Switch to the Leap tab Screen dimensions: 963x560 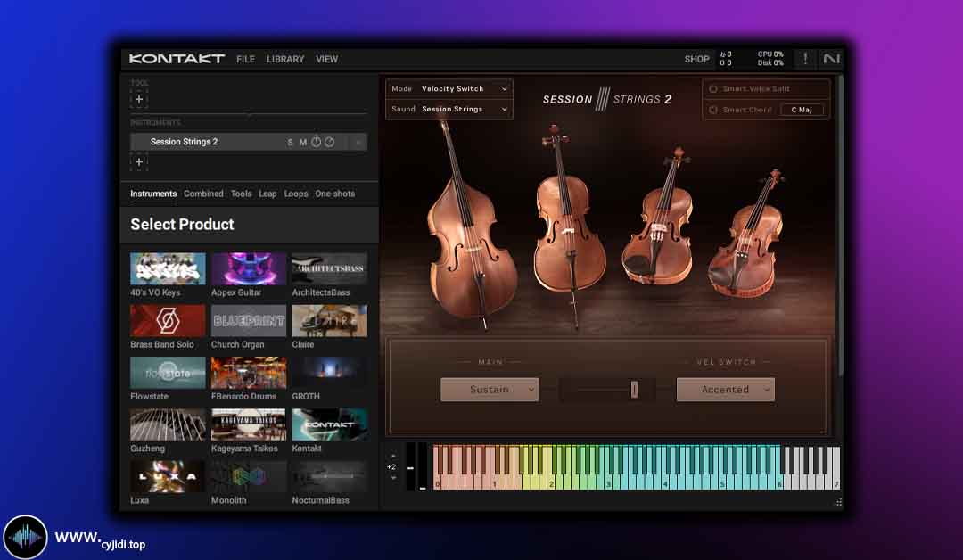267,194
